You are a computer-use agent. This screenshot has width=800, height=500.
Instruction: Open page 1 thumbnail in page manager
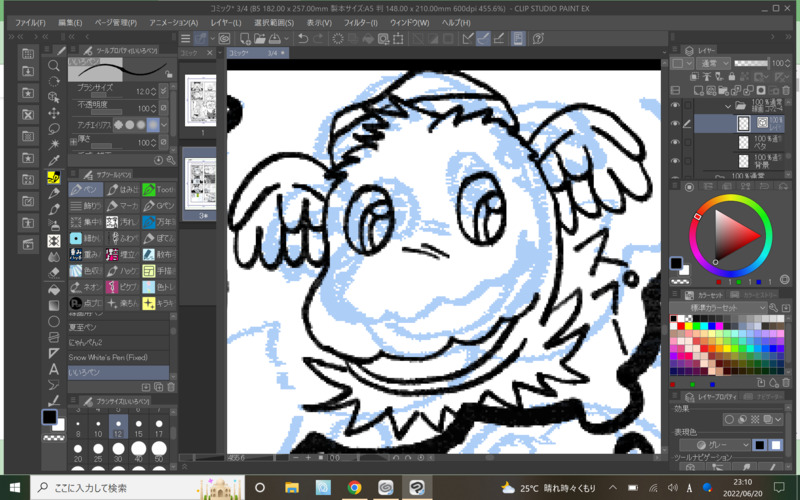(201, 101)
